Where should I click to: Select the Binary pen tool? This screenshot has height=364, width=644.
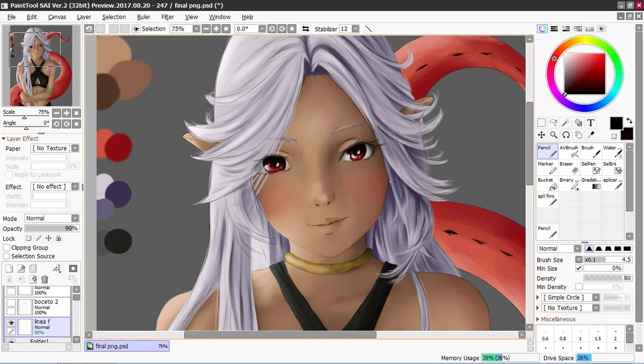coord(569,184)
